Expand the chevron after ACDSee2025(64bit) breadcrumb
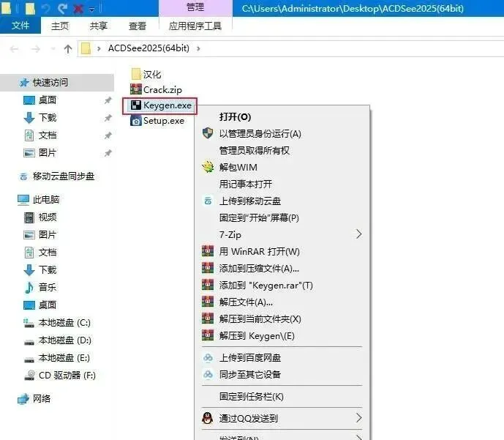Image resolution: width=504 pixels, height=440 pixels. tap(198, 48)
